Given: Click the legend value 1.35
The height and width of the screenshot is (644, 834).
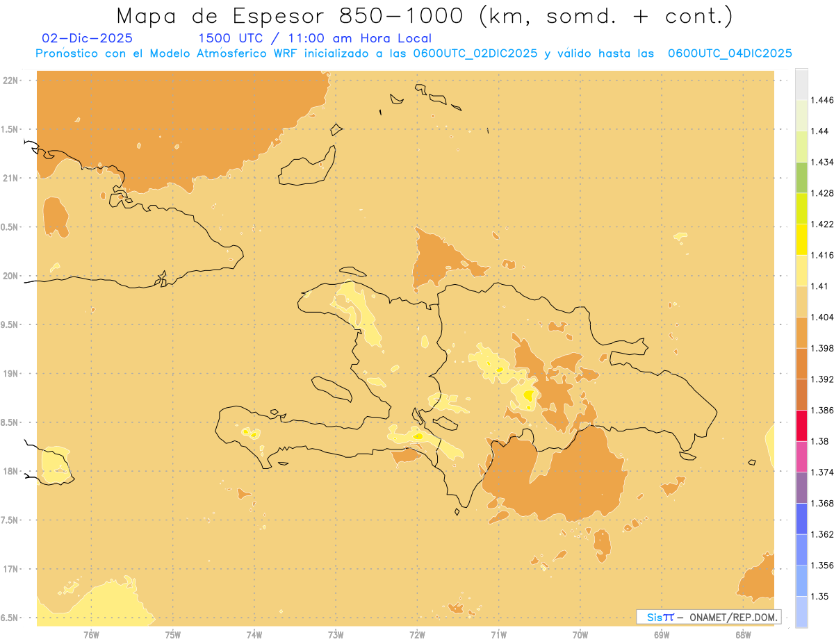Looking at the screenshot, I should tap(821, 596).
